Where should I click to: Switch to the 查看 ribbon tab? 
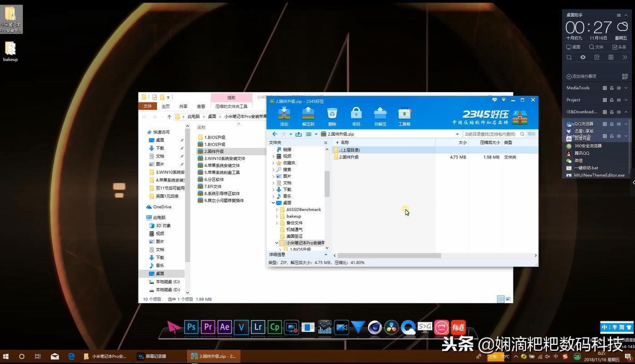tap(201, 106)
